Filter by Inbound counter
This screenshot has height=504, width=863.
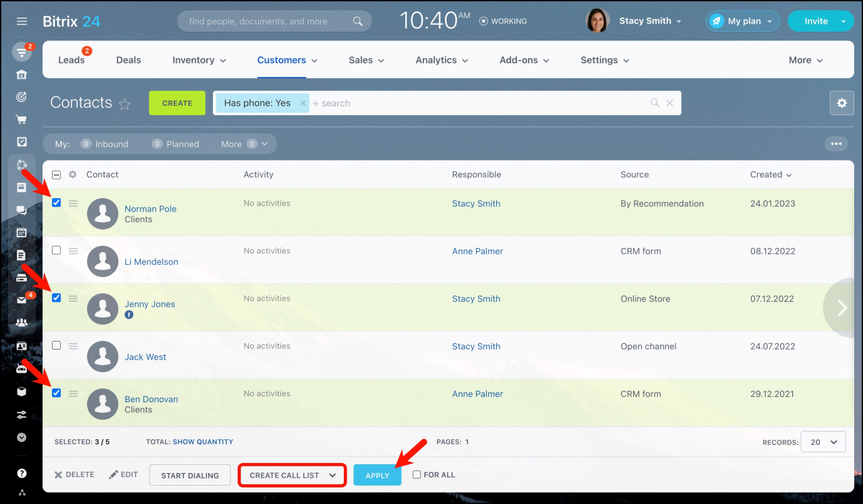[105, 144]
